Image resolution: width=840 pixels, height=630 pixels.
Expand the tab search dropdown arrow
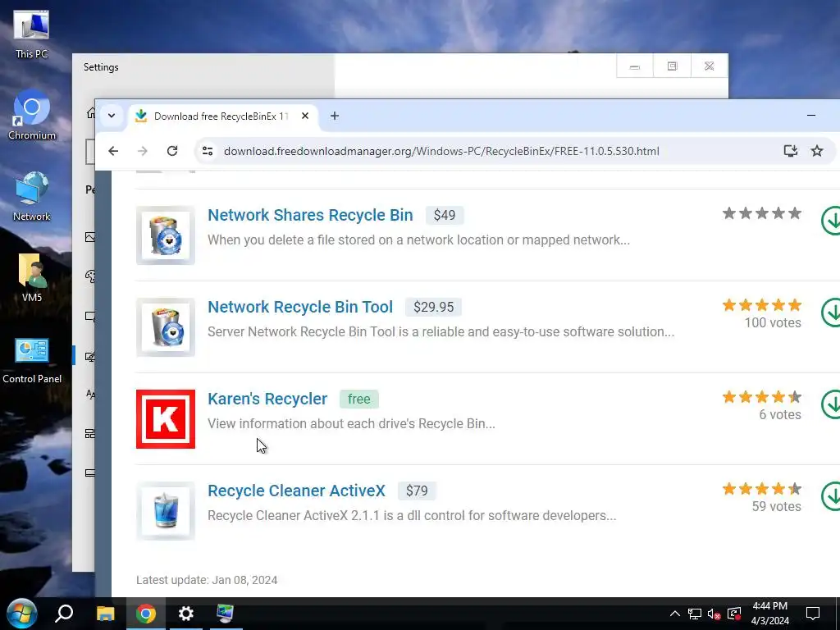112,116
